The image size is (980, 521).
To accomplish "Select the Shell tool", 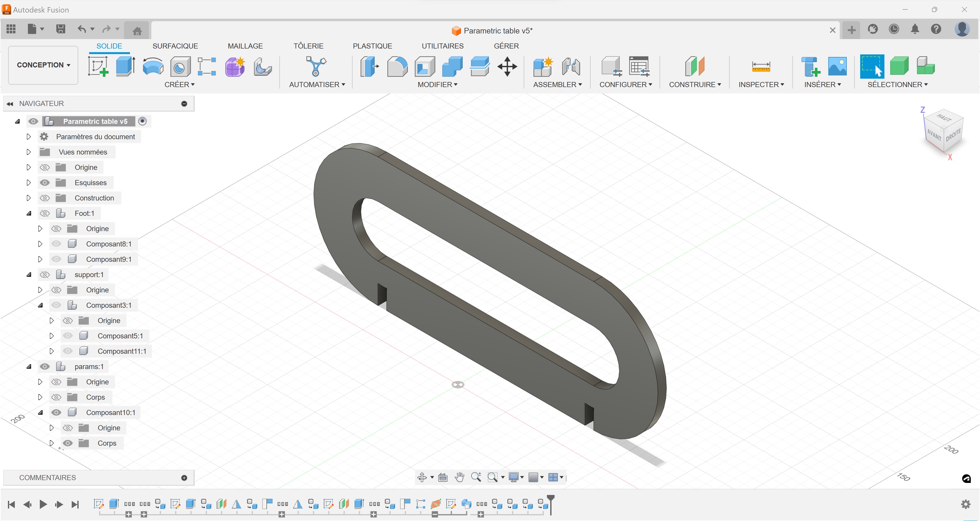I will [425, 66].
